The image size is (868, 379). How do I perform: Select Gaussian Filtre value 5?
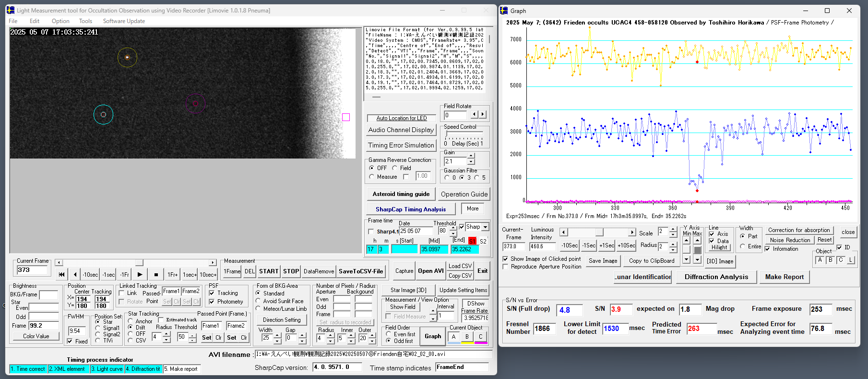[476, 178]
